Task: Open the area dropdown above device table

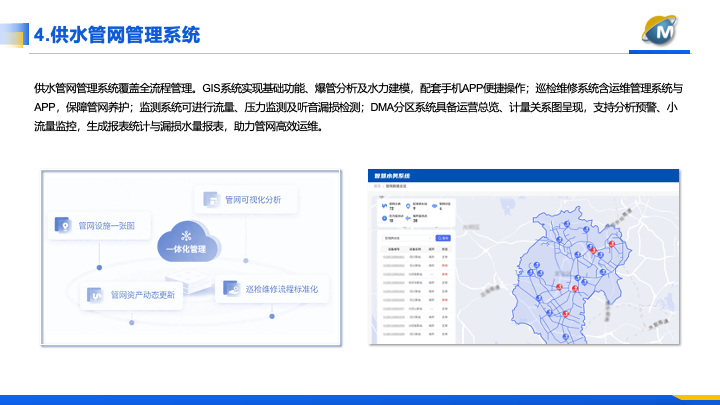Action: (405, 238)
